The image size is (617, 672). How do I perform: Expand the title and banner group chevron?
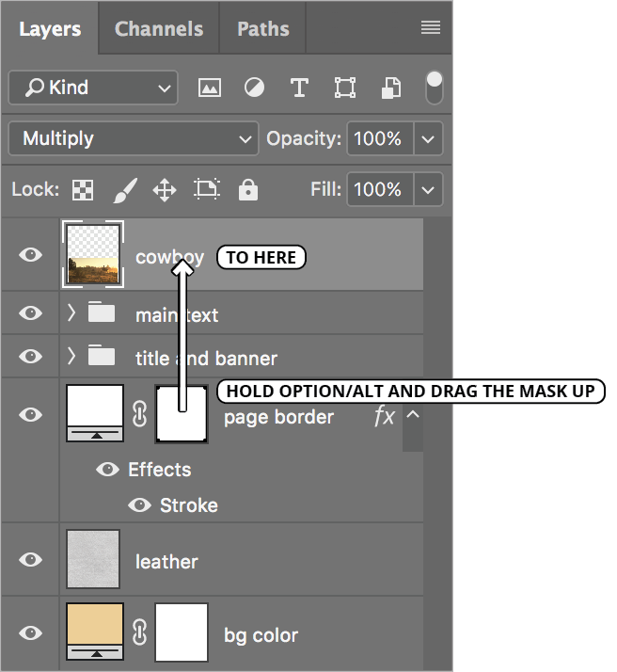pyautogui.click(x=71, y=356)
